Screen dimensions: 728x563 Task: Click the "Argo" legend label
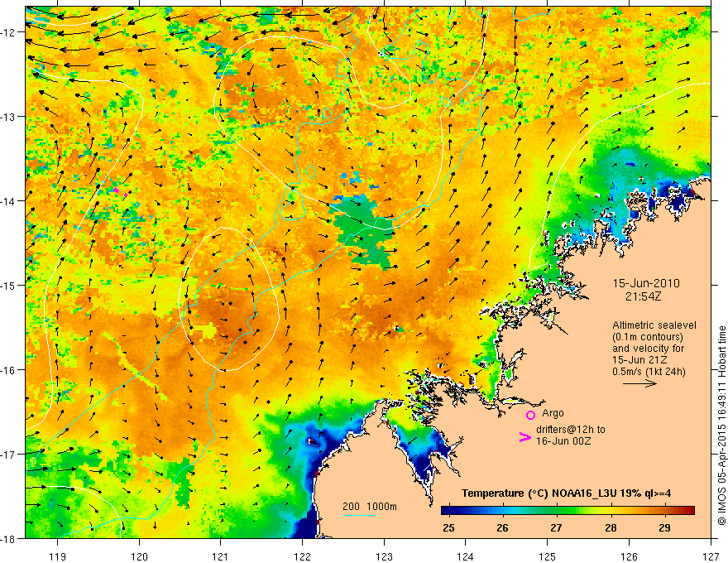[553, 413]
